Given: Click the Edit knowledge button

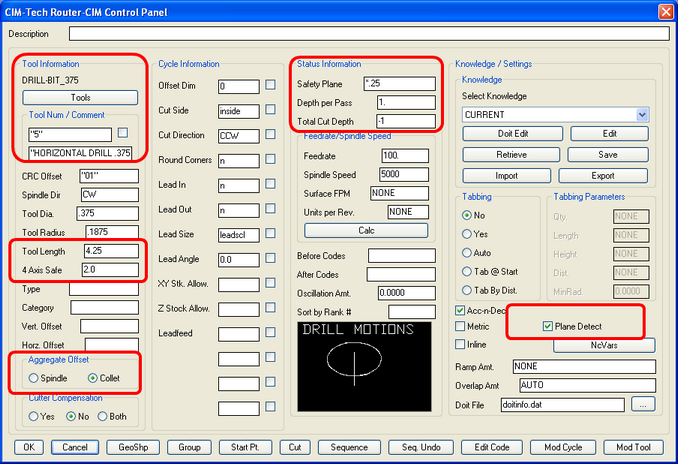Looking at the screenshot, I should [x=609, y=134].
